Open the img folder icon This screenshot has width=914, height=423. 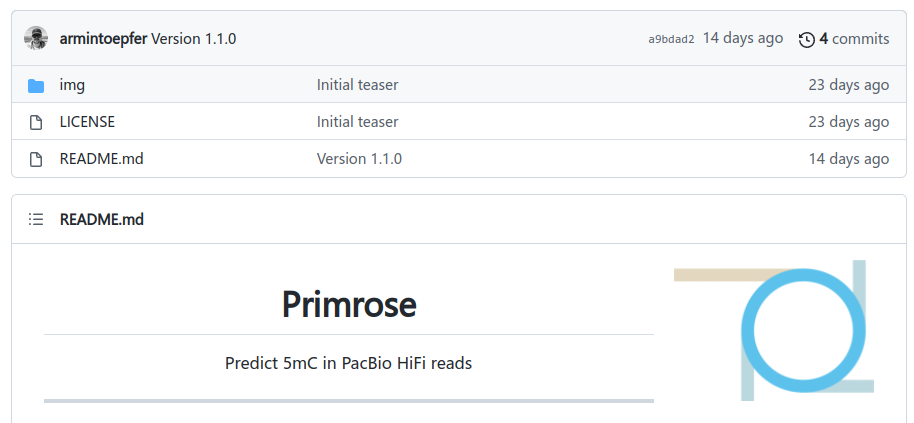pos(36,85)
